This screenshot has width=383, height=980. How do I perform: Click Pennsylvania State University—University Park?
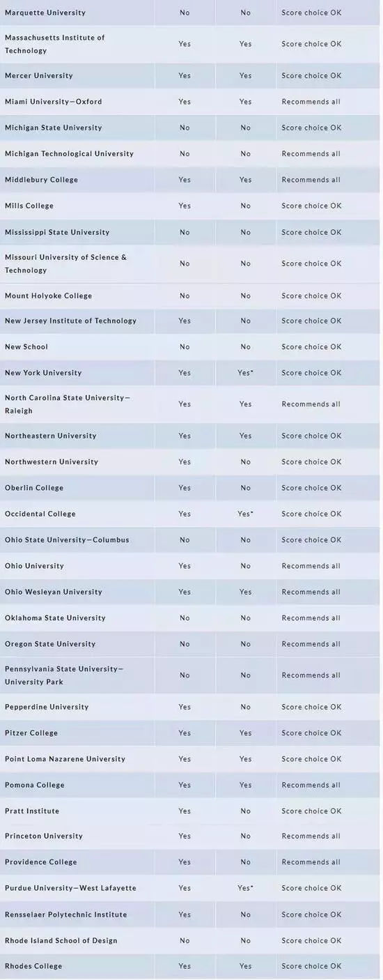pyautogui.click(x=64, y=675)
